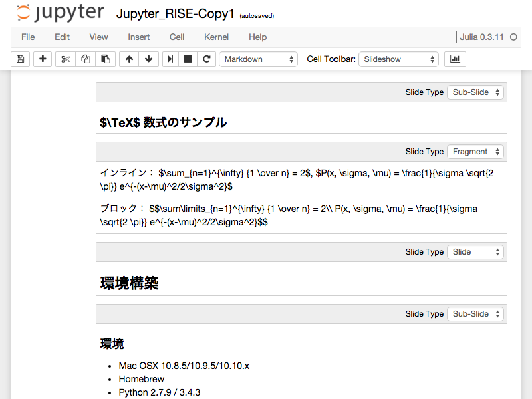Change the Slide Type dropdown showing Fragment
This screenshot has width=532, height=399.
pyautogui.click(x=475, y=152)
